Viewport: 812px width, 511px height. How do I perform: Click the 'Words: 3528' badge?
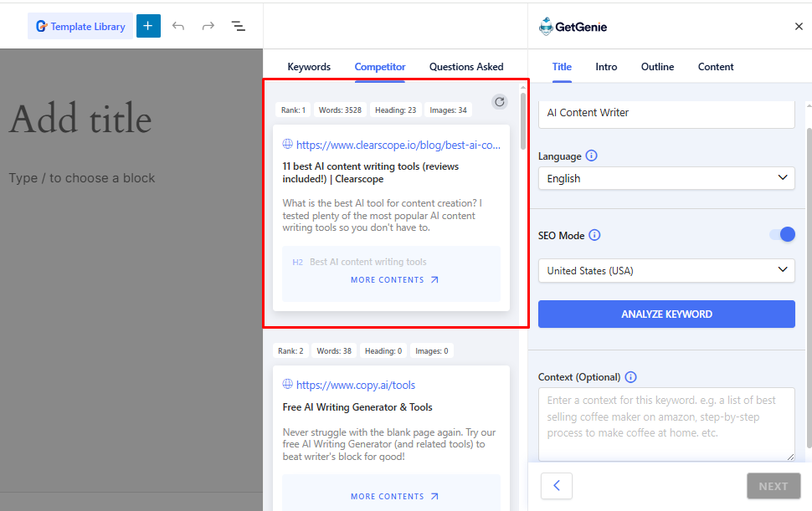click(x=340, y=110)
